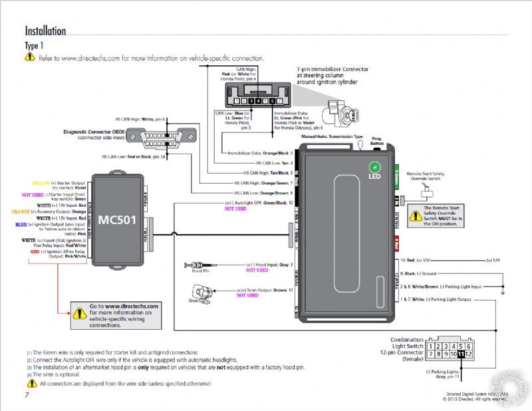Click the 'HS CAN High: Orange/Green: 7' label
Image resolution: width=532 pixels, height=411 pixels.
tap(263, 183)
